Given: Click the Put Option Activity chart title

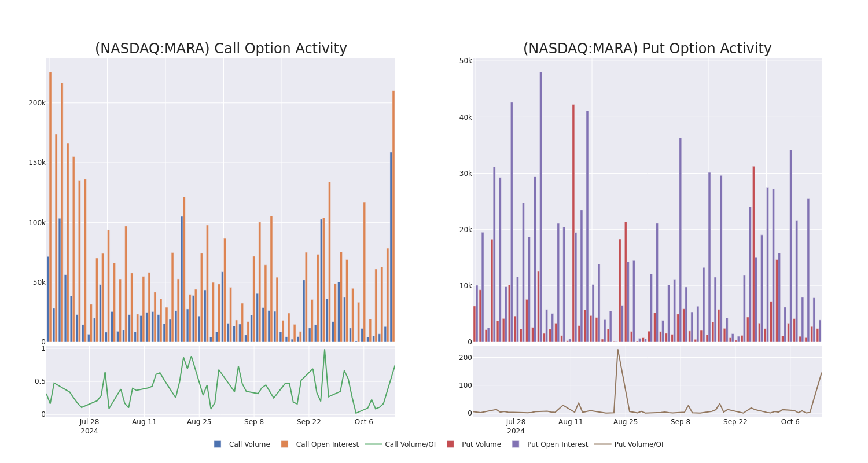Looking at the screenshot, I should click(x=648, y=49).
